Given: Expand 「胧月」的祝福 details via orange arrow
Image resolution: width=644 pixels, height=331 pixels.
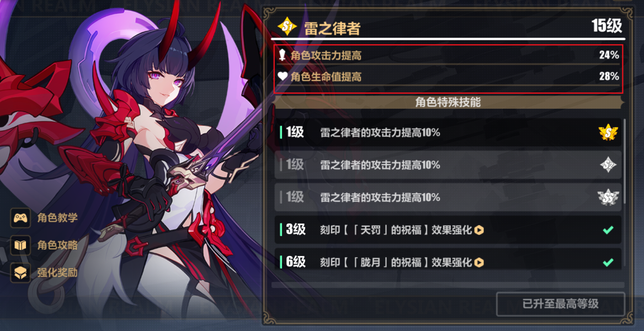Looking at the screenshot, I should [479, 262].
